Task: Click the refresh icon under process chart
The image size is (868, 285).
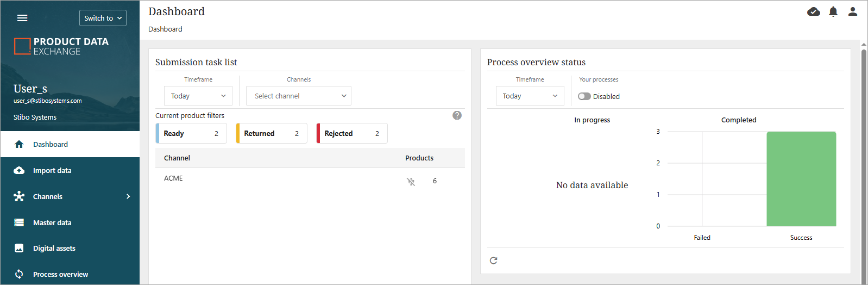Action: coord(493,261)
